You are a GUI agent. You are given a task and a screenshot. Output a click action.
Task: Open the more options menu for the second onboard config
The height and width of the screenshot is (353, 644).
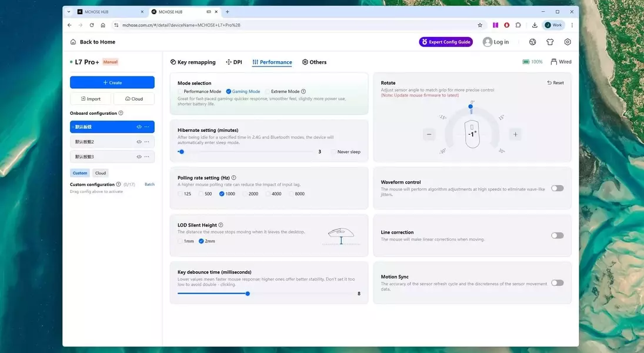coord(147,142)
